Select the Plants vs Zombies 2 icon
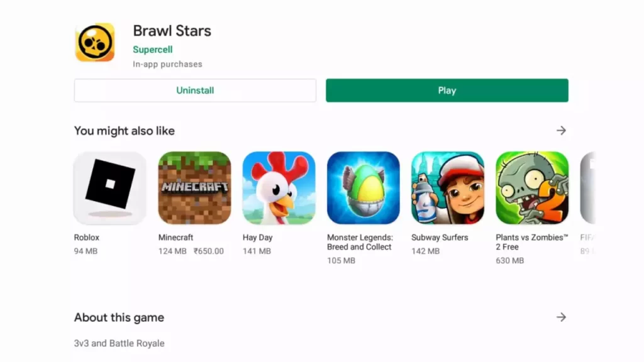 click(532, 188)
